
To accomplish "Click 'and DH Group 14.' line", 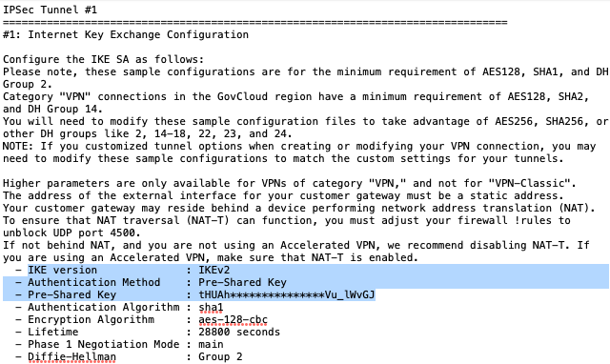I will 53,109.
